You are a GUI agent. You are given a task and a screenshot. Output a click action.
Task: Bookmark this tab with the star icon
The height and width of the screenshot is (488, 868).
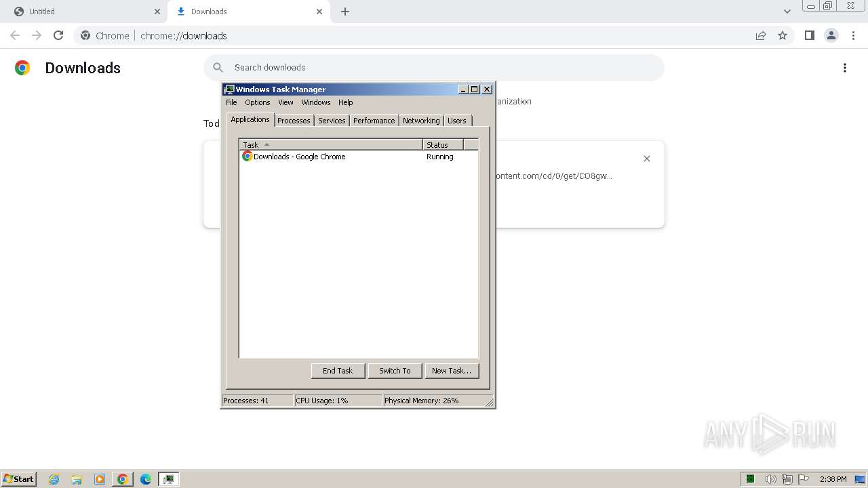click(x=783, y=35)
